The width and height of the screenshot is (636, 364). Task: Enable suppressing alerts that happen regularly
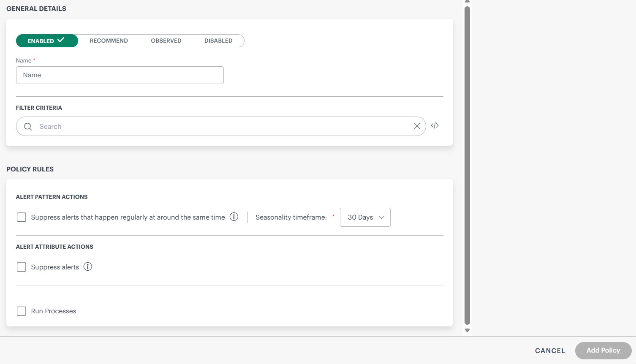[x=22, y=217]
